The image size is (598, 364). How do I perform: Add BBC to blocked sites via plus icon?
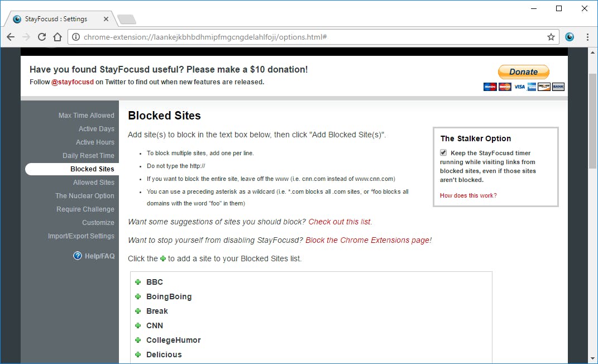coord(138,282)
